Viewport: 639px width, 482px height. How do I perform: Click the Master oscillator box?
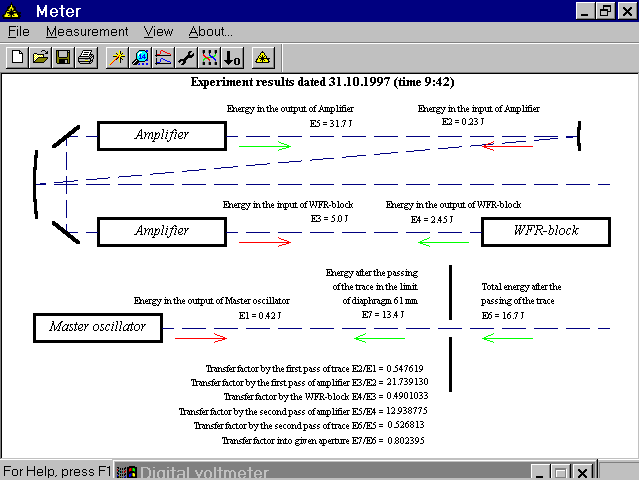98,328
